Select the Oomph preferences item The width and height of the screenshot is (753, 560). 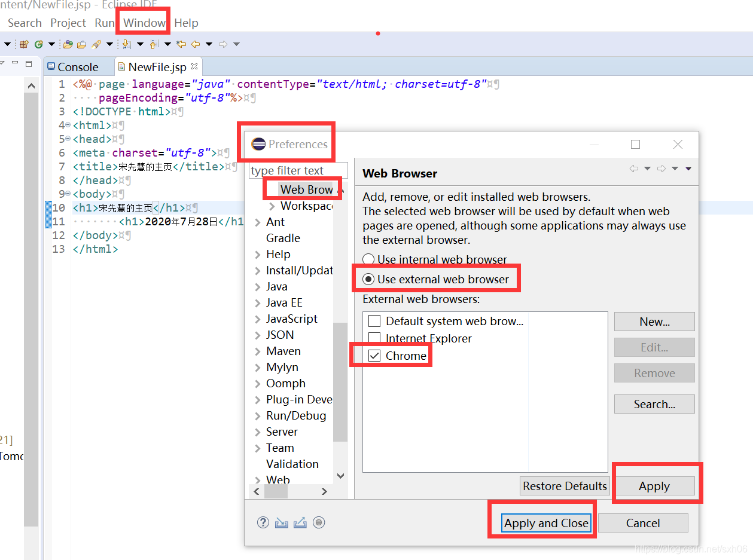click(285, 383)
